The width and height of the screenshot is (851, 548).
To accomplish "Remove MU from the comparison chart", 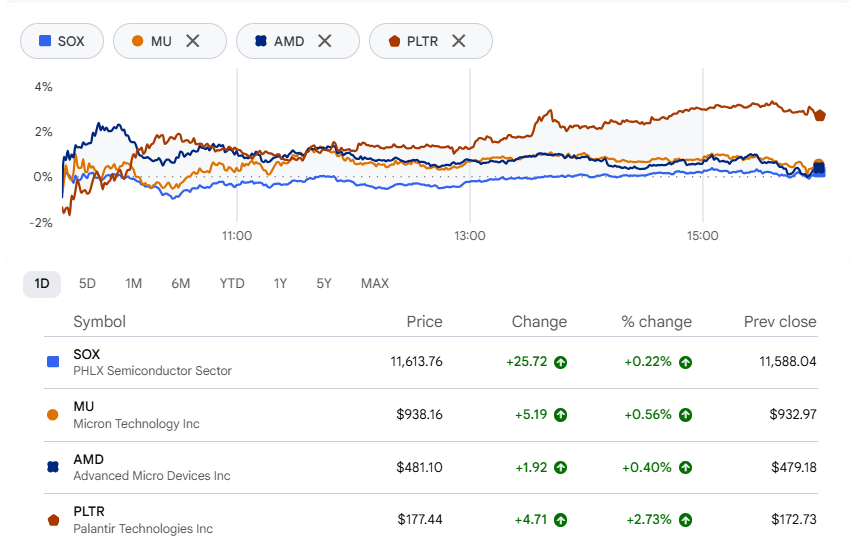I will tap(193, 41).
